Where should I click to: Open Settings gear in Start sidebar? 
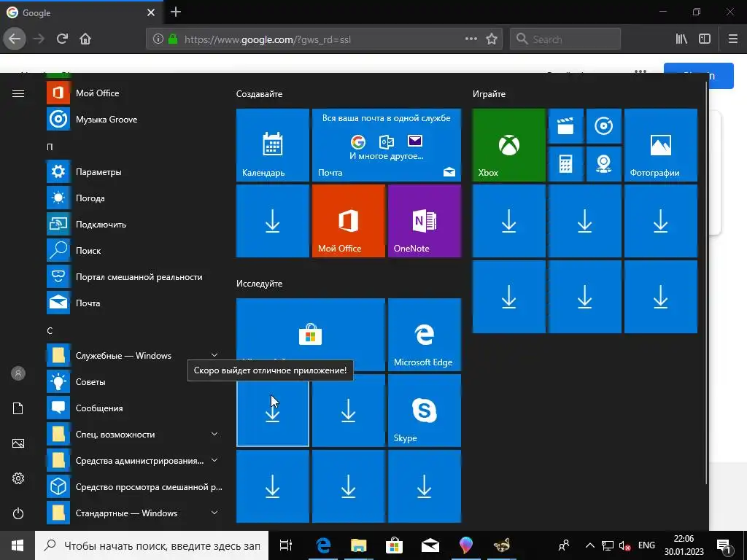pyautogui.click(x=18, y=478)
